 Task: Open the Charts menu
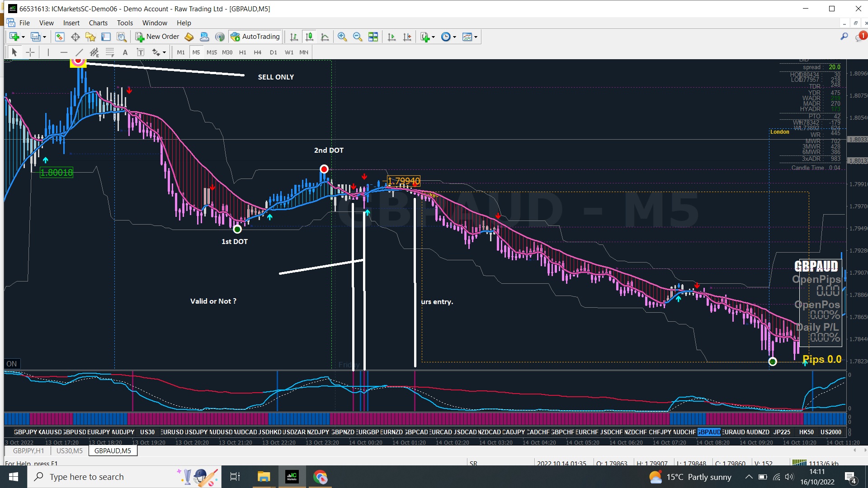click(x=98, y=23)
